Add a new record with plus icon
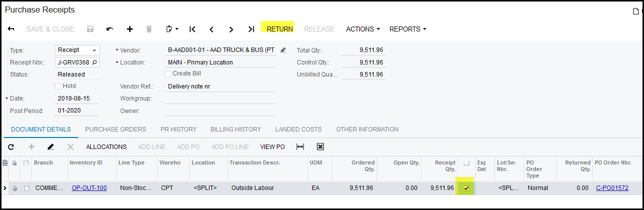The height and width of the screenshot is (210, 644). (130, 29)
